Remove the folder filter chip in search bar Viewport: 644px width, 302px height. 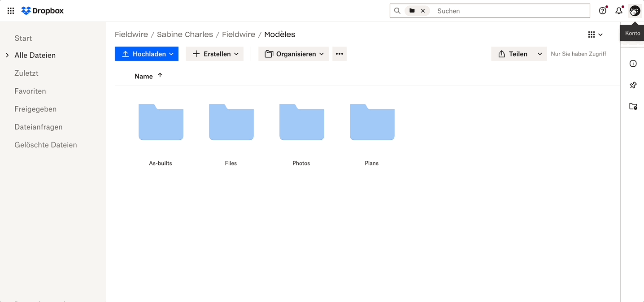pyautogui.click(x=424, y=10)
